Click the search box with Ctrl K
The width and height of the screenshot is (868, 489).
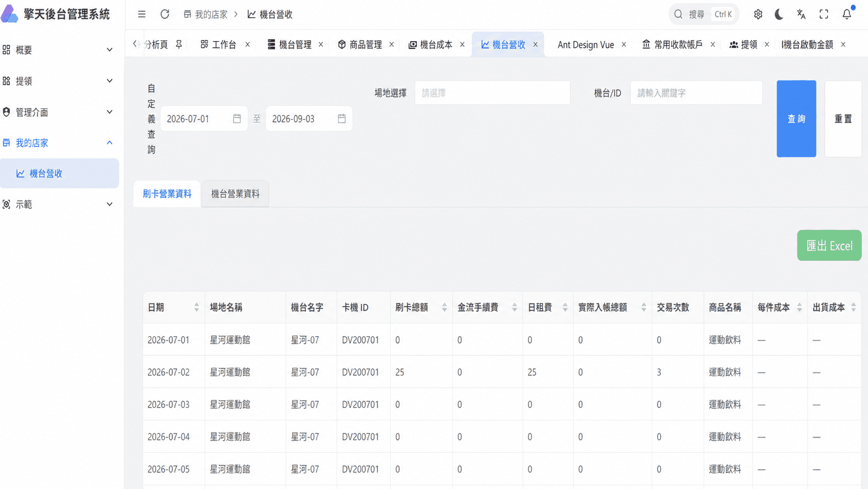pos(704,15)
